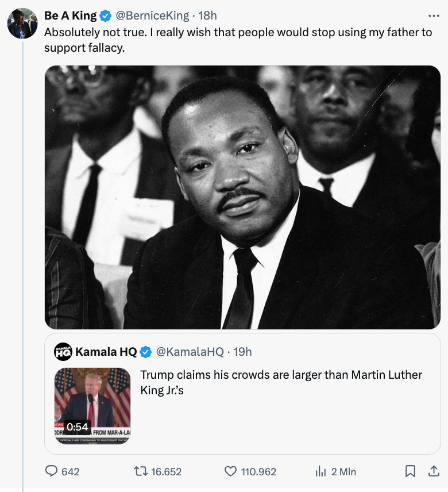The image size is (448, 492).
Task: Click Kamala HQ's verified checkmark
Action: 144,351
